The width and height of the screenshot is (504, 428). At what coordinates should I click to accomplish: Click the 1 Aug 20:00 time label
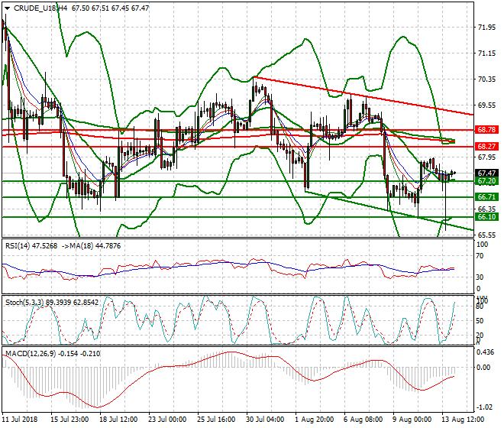pyautogui.click(x=314, y=420)
